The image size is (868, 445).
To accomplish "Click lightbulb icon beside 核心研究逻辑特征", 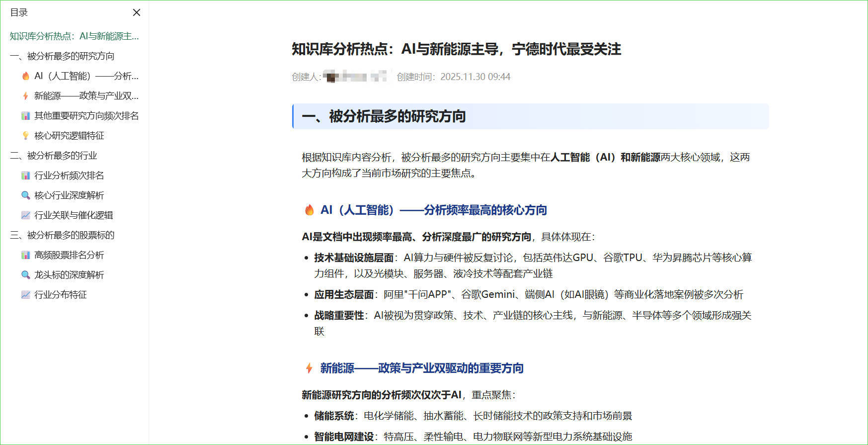I will 26,136.
